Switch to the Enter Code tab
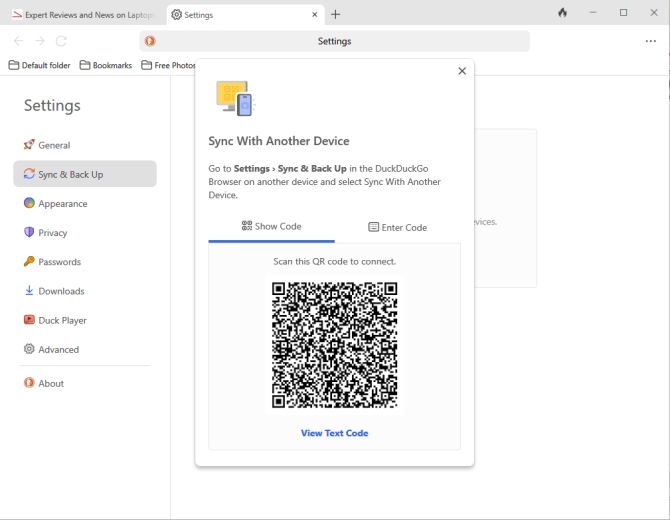 397,227
